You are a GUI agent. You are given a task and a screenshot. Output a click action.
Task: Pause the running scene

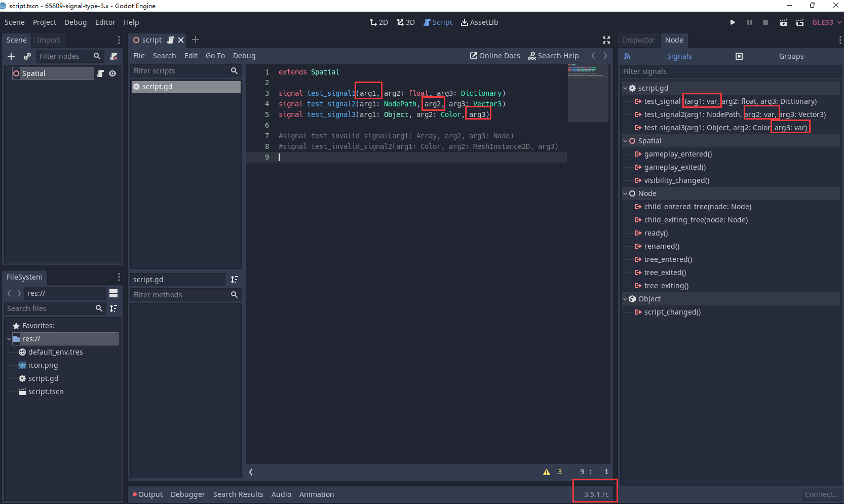click(749, 22)
